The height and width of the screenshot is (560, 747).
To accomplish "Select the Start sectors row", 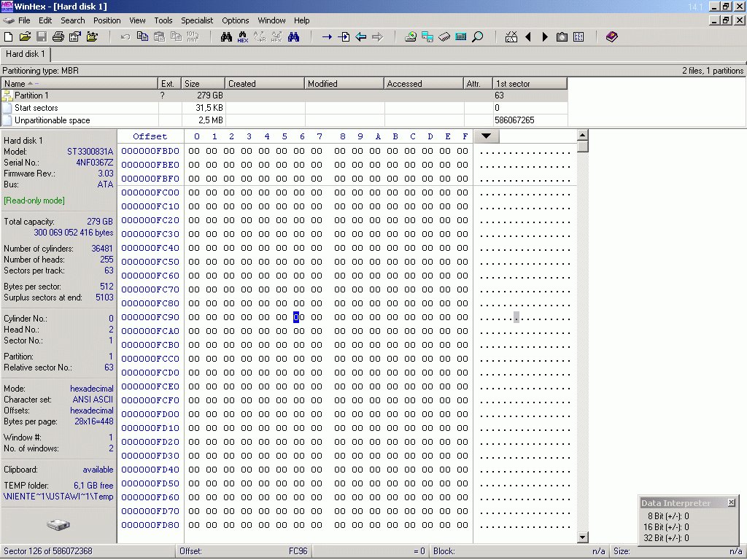I will (x=285, y=108).
